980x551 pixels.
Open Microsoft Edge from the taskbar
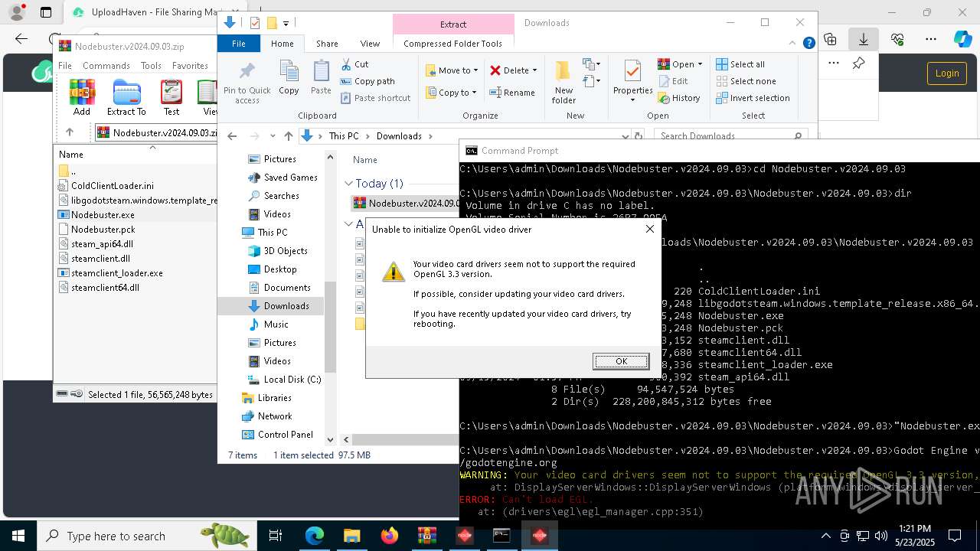click(315, 536)
